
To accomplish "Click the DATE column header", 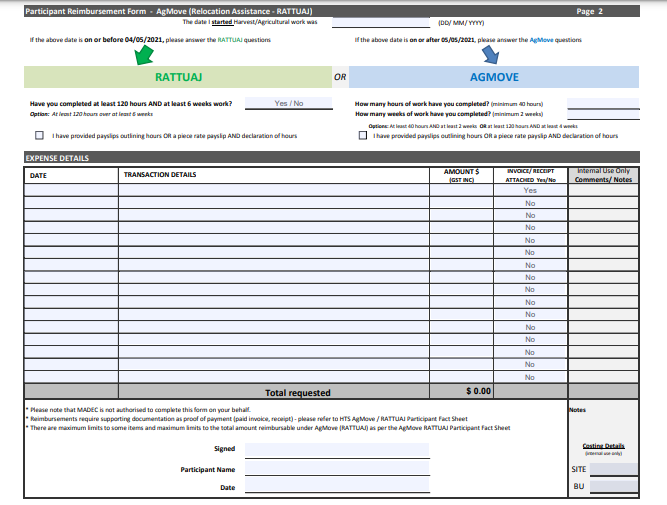I will point(38,176).
